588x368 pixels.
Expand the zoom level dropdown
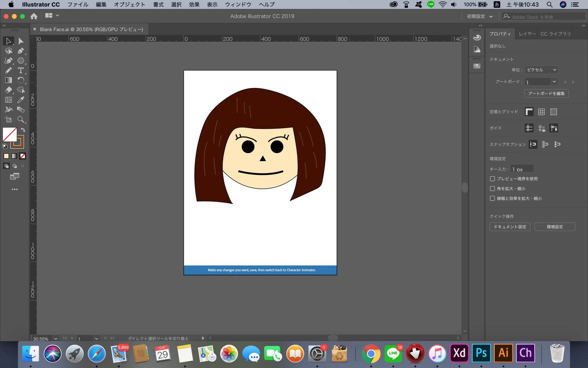[x=56, y=339]
